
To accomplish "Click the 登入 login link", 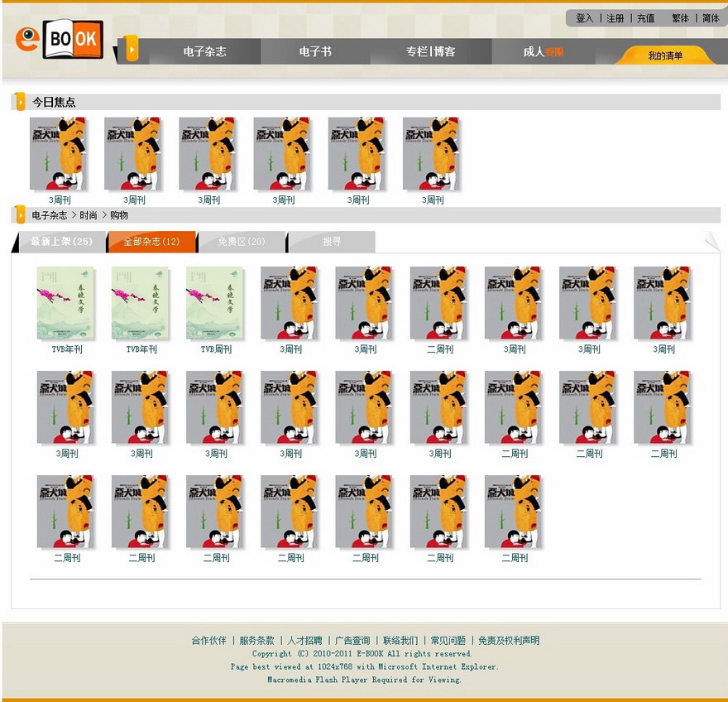I will point(585,18).
